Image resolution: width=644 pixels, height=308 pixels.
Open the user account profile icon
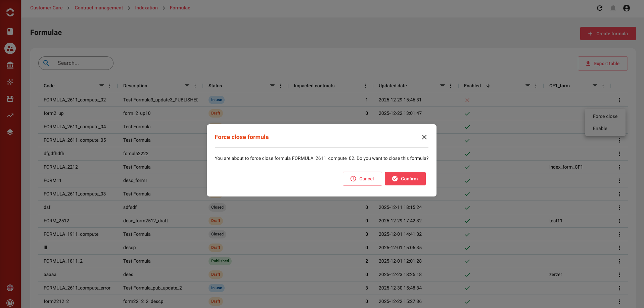[627, 8]
